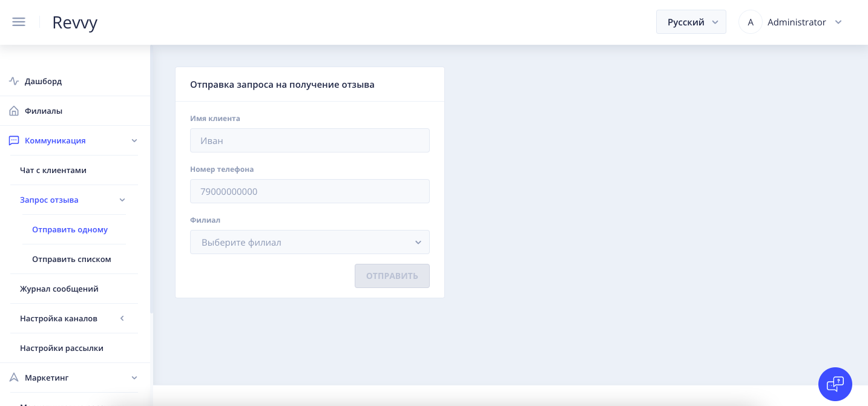Viewport: 868px width, 406px height.
Task: Click the Филиал field label
Action: 205,220
